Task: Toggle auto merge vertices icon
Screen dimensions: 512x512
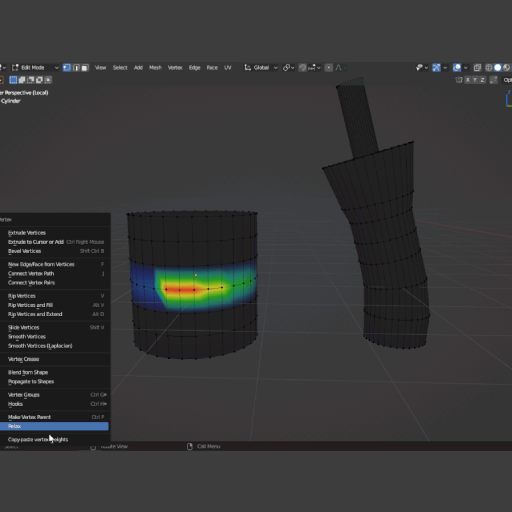Action: [x=494, y=80]
